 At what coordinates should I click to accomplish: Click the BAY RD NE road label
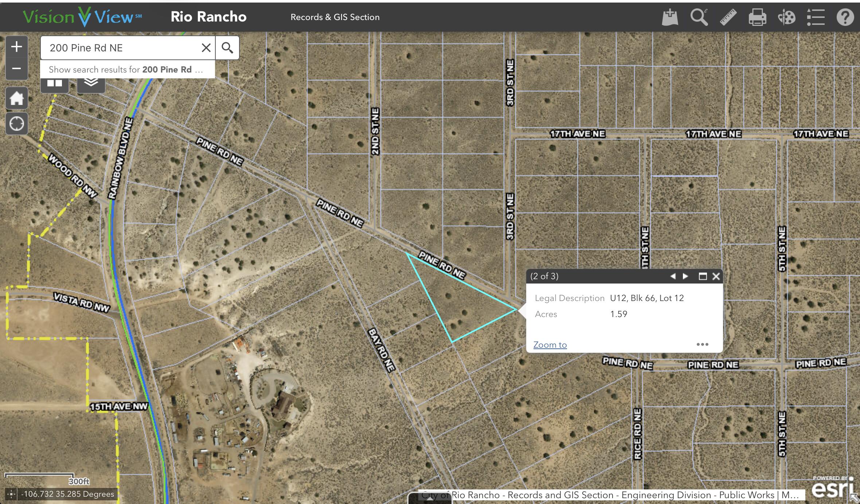coord(381,350)
